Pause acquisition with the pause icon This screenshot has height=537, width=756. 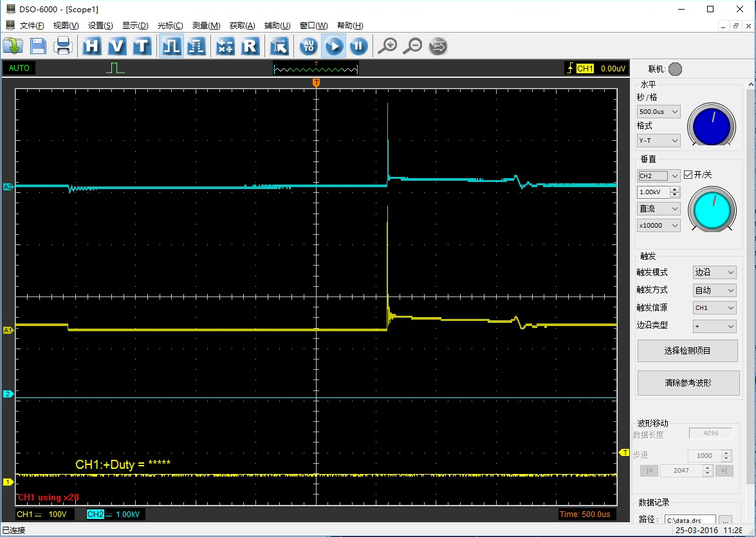[358, 46]
